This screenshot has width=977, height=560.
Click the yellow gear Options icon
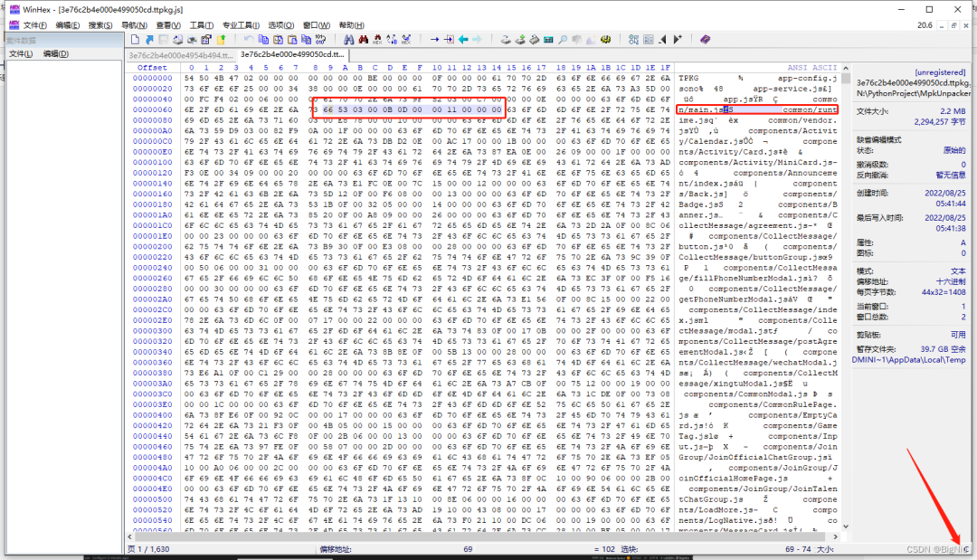tap(605, 39)
